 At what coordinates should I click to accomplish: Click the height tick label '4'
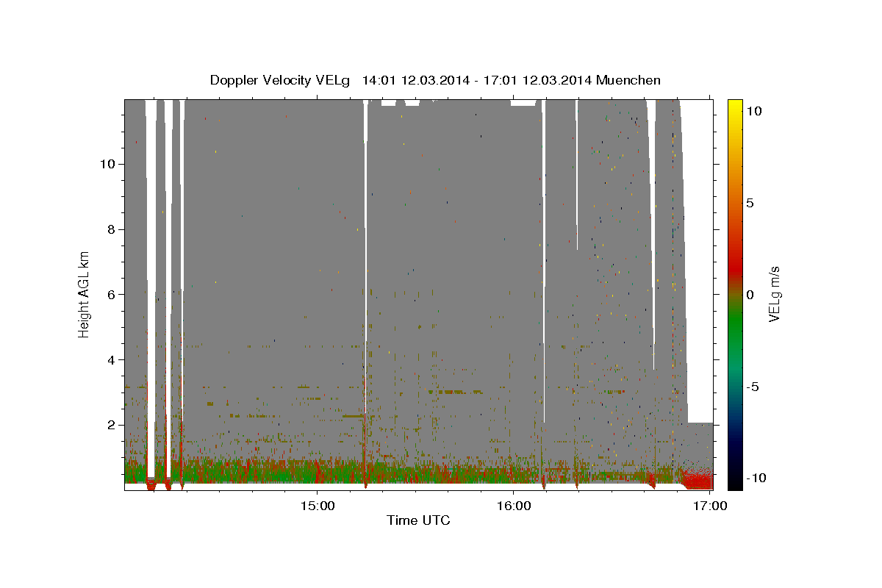pos(110,360)
